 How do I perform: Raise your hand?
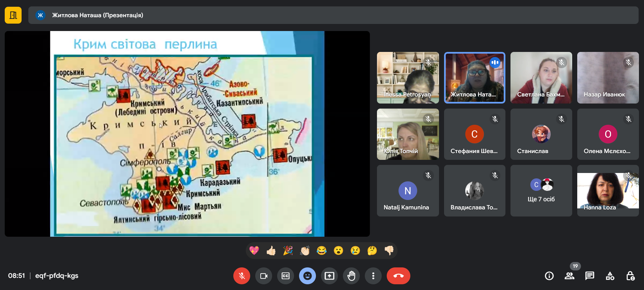351,276
